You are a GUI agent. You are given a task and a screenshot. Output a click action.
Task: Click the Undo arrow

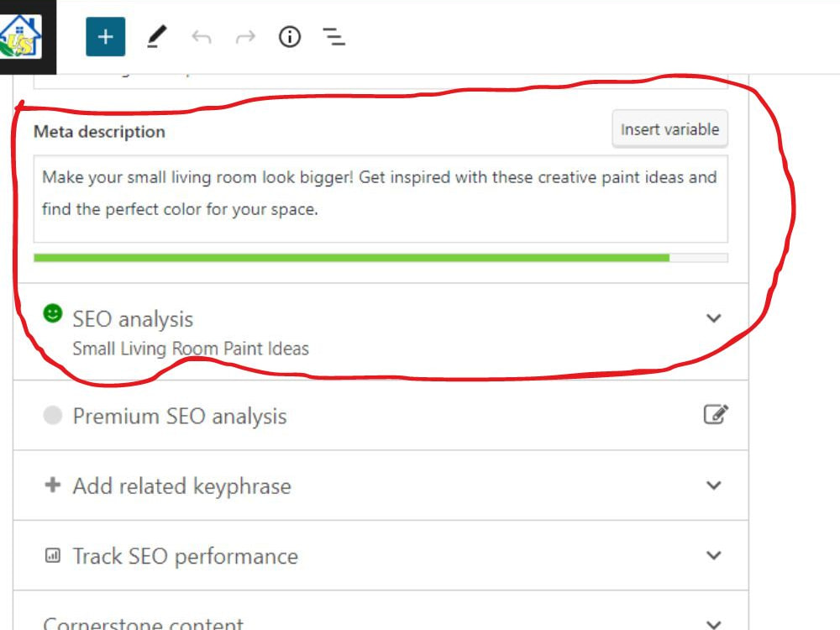[x=202, y=37]
